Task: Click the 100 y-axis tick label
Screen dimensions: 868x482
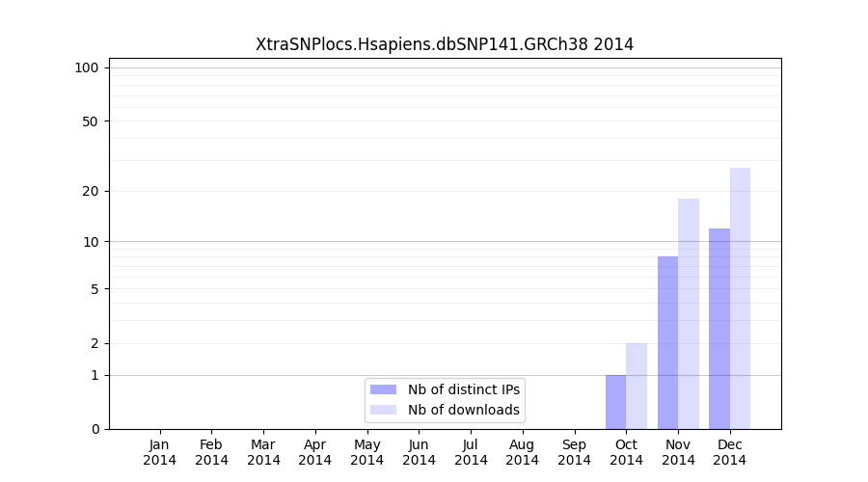Action: pos(87,67)
